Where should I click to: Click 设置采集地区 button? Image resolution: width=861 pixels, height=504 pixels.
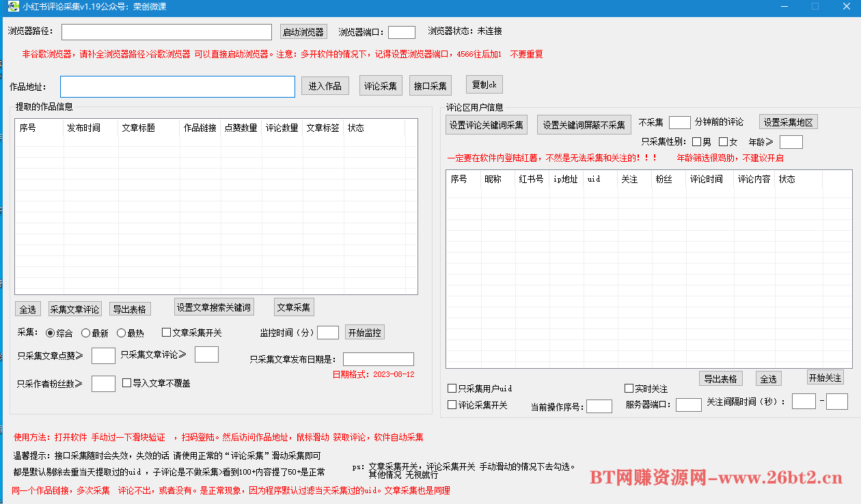pyautogui.click(x=788, y=122)
